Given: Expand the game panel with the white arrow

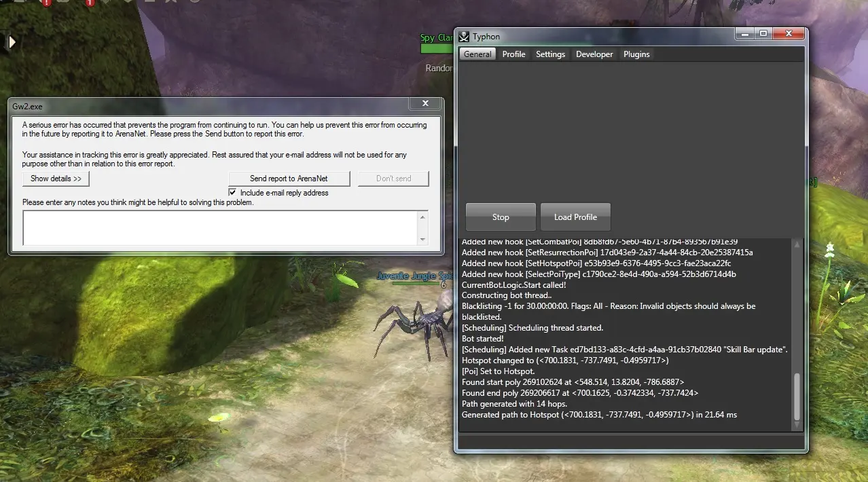Looking at the screenshot, I should coord(12,42).
